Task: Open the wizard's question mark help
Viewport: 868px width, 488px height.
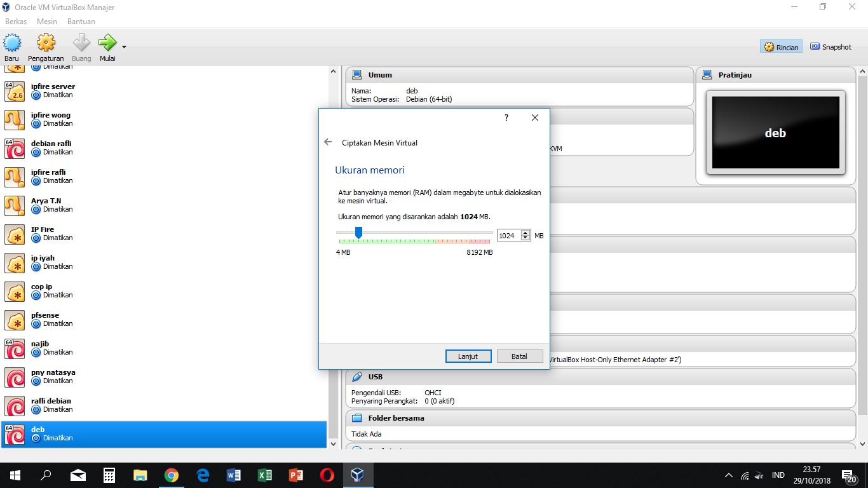Action: (506, 118)
